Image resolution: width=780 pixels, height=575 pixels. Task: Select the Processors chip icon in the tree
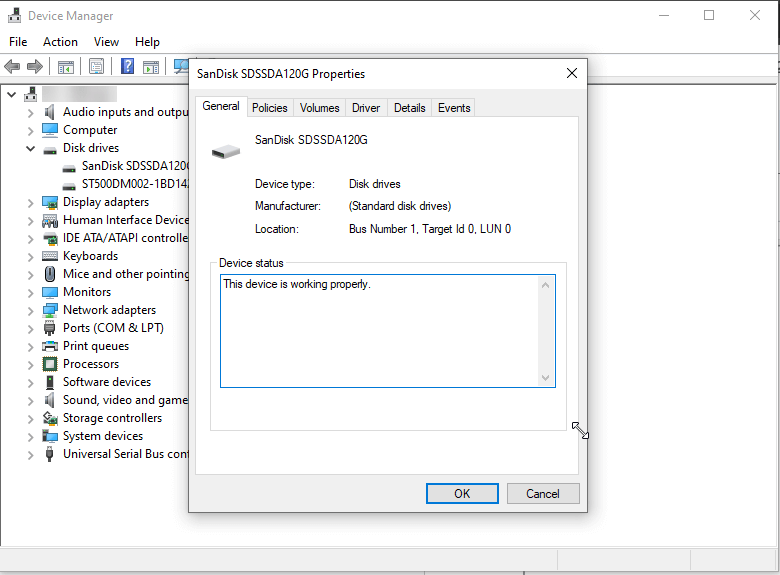click(x=50, y=364)
